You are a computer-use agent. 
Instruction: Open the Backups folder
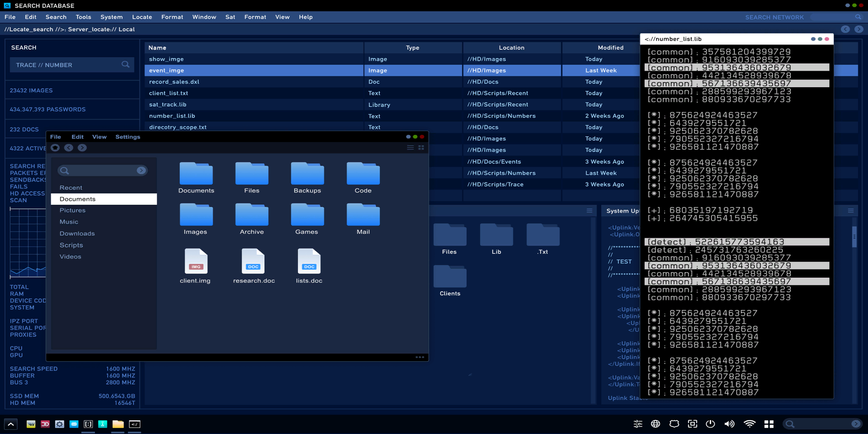(307, 178)
